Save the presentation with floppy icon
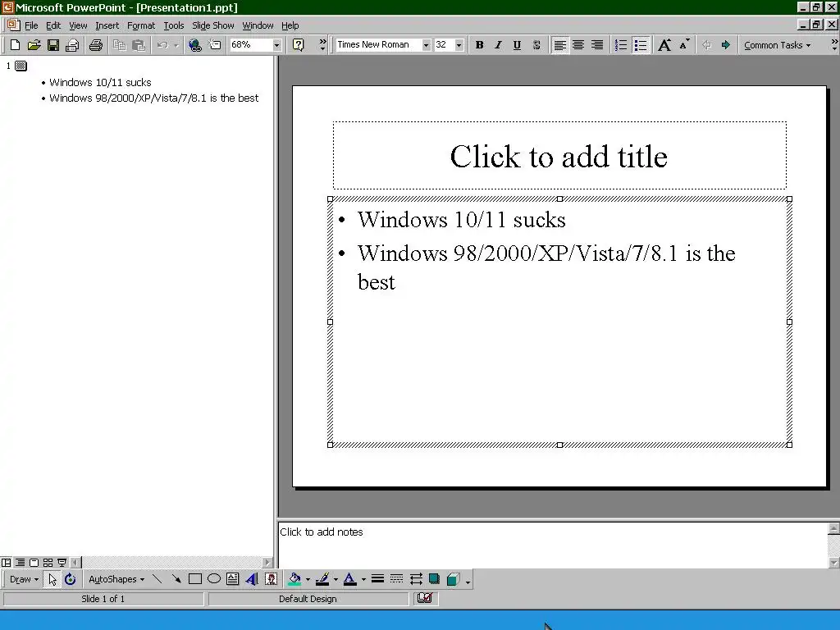Image resolution: width=840 pixels, height=630 pixels. coord(53,45)
